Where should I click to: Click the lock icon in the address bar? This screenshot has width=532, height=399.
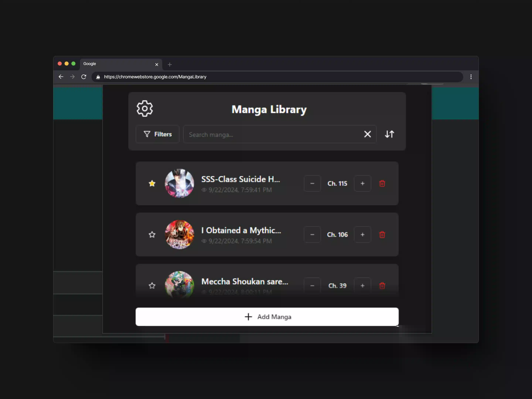click(98, 77)
